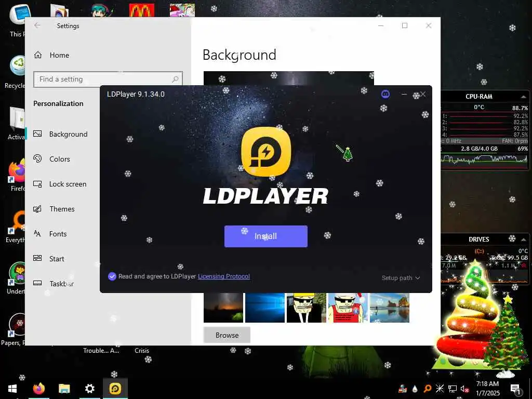Screen dimensions: 532x399
Task: Click the LDPlayer support face icon
Action: [385, 94]
